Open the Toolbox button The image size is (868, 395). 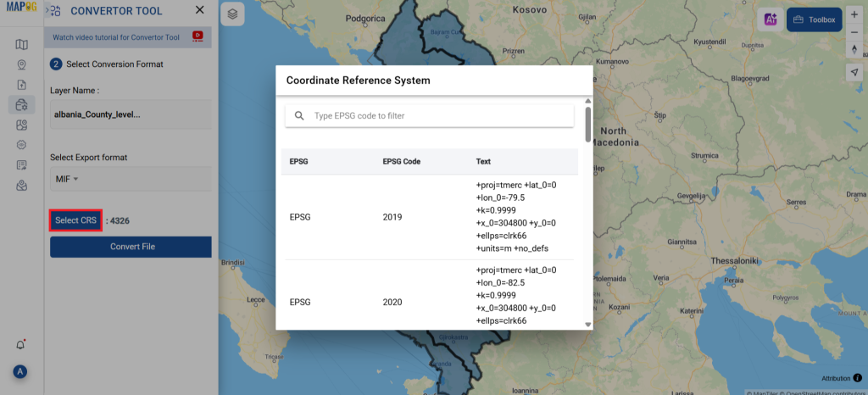815,19
